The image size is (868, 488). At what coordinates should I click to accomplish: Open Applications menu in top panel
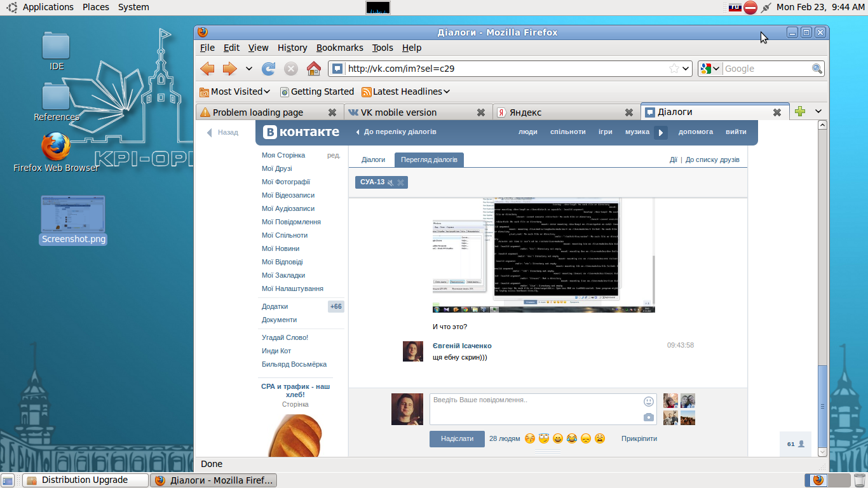(x=48, y=7)
